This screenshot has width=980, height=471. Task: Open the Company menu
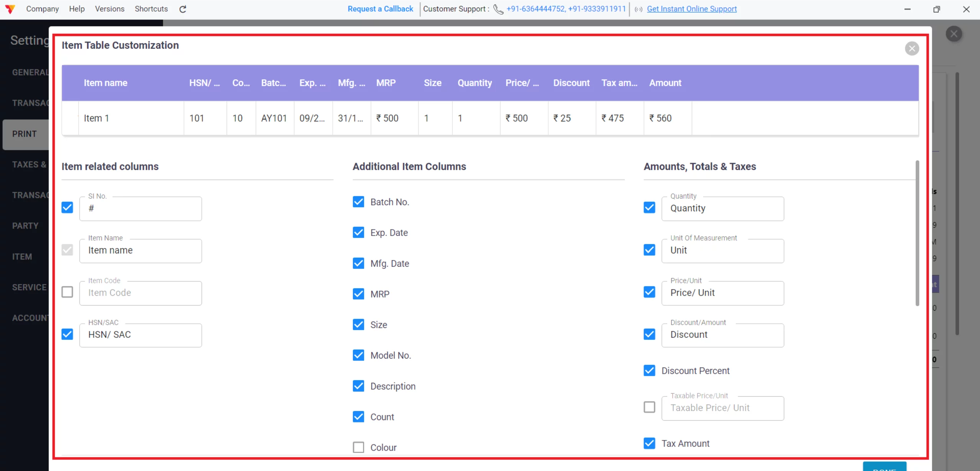[42, 8]
